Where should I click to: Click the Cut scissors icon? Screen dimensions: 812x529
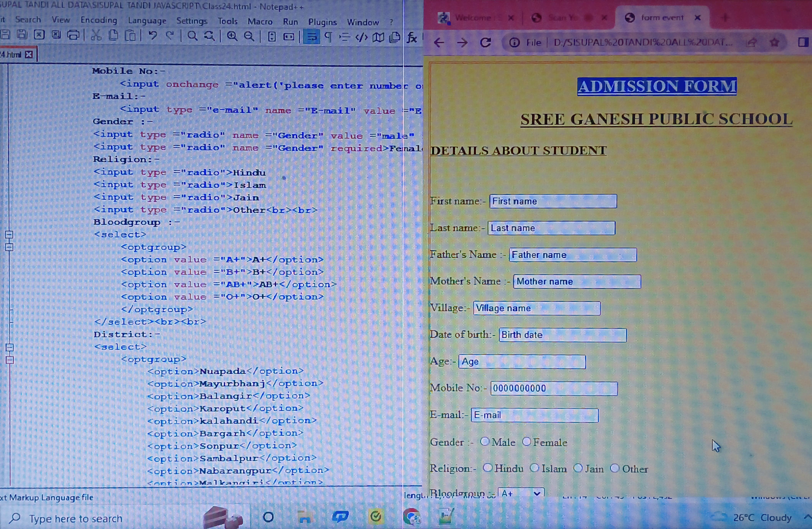point(96,36)
